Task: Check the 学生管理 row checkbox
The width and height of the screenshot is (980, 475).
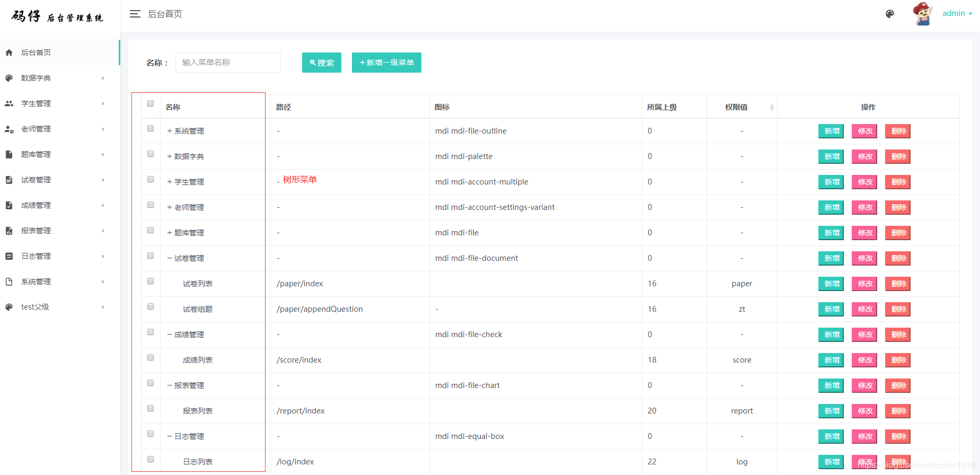Action: [x=151, y=179]
